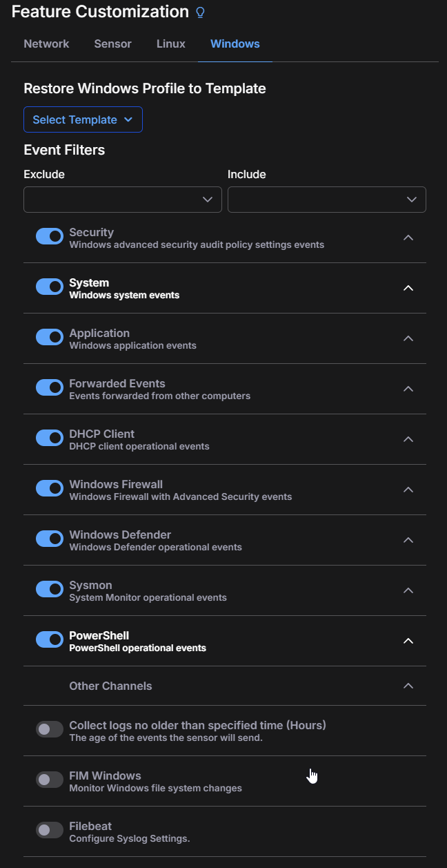Collapse the PowerShell section chevron

[x=408, y=641]
